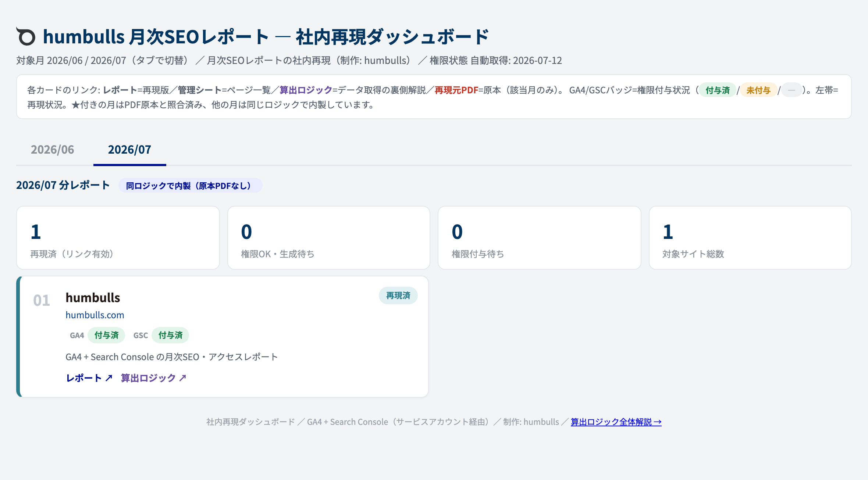Click the card number 01

pyautogui.click(x=41, y=301)
